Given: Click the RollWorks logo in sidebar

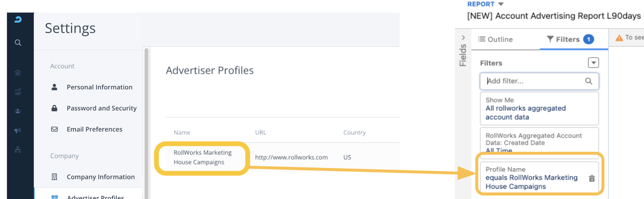Looking at the screenshot, I should pos(18,19).
